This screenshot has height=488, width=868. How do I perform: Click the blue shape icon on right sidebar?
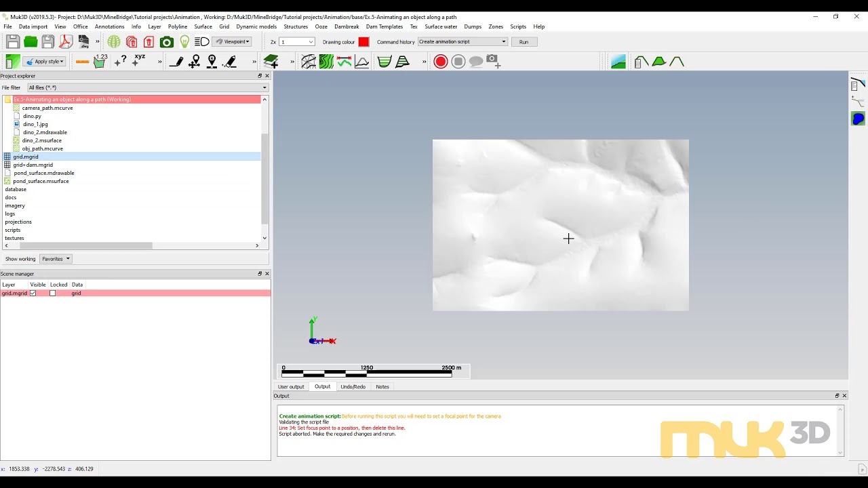pos(858,119)
